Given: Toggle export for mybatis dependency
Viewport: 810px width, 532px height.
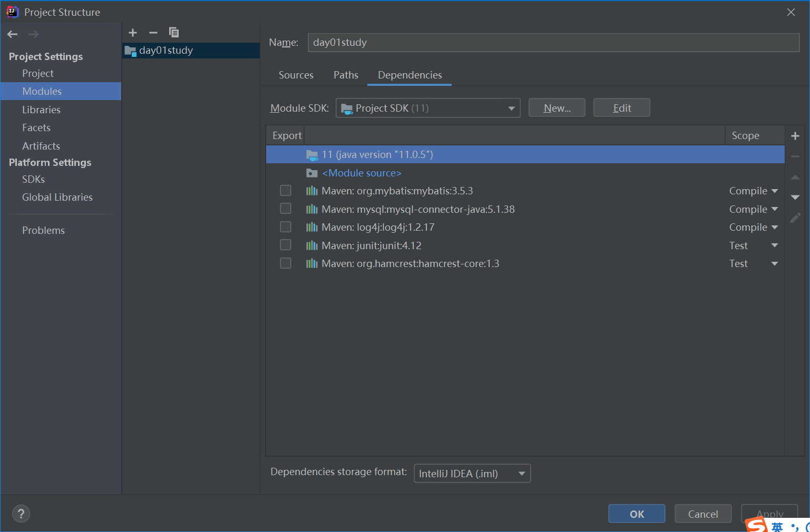Looking at the screenshot, I should 286,190.
